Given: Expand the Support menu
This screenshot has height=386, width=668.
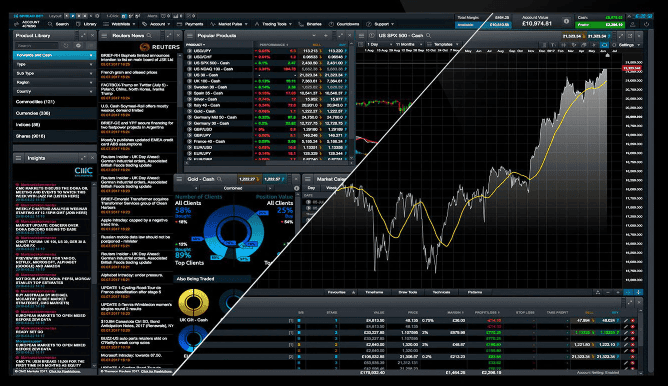Looking at the screenshot, I should coord(380,24).
